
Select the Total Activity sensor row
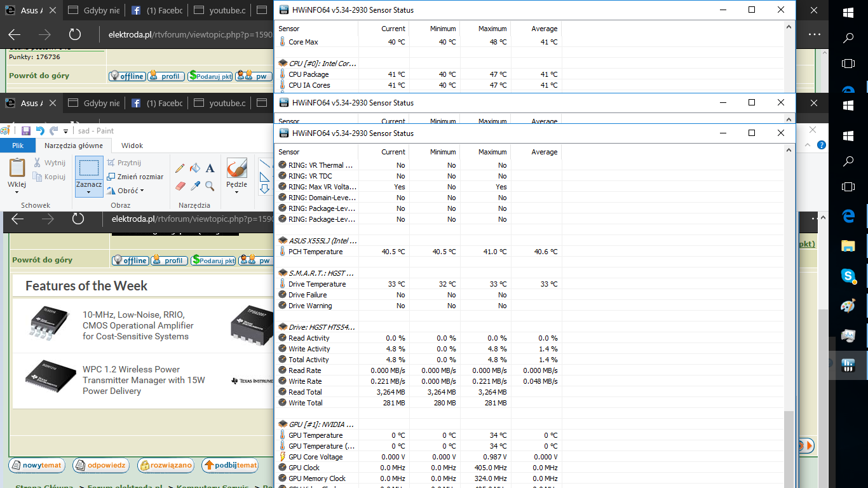419,360
